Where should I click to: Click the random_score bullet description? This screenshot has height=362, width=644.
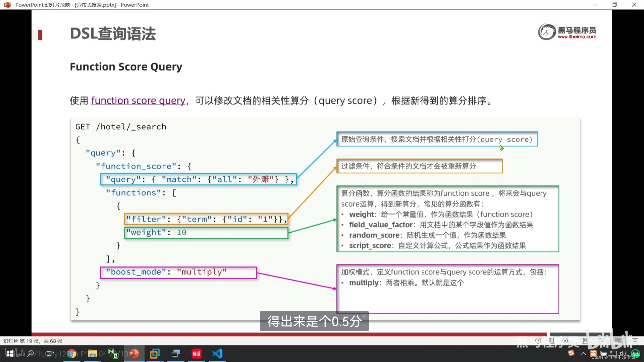click(428, 235)
